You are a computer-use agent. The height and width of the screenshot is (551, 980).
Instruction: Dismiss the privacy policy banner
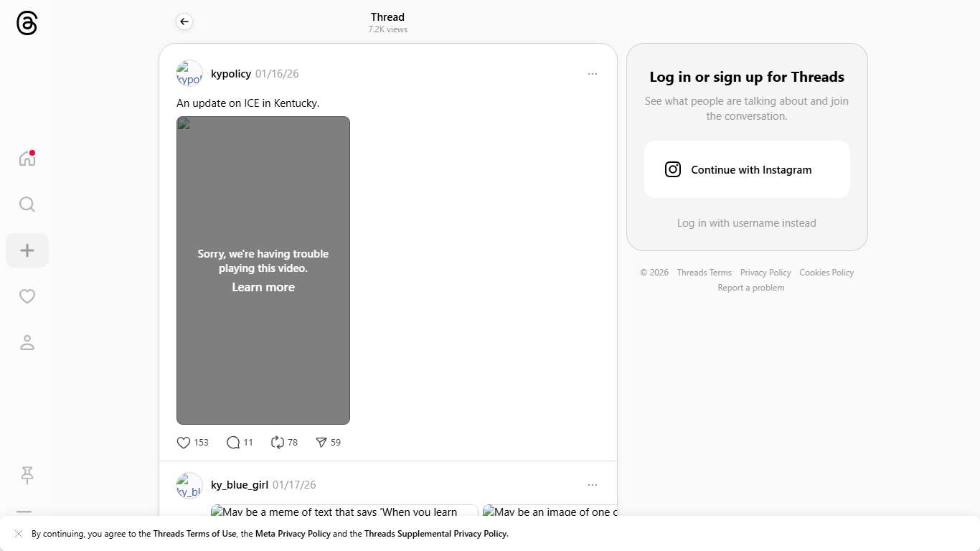click(19, 534)
